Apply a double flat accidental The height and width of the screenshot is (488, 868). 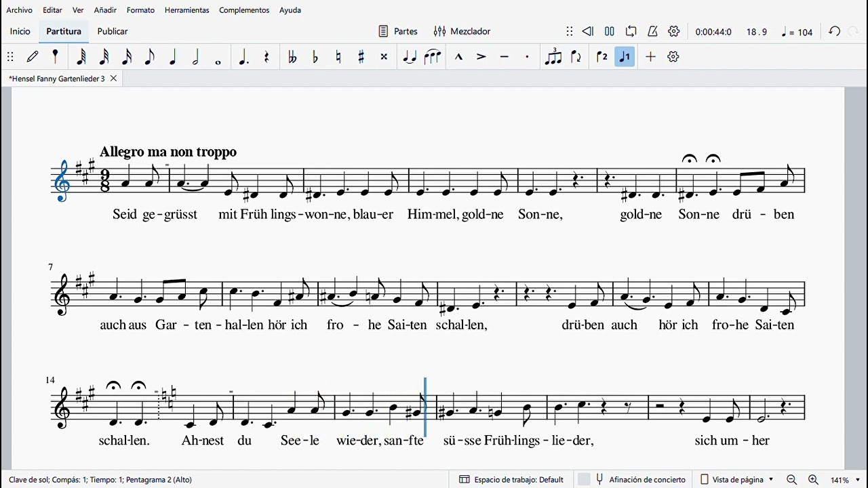point(292,57)
